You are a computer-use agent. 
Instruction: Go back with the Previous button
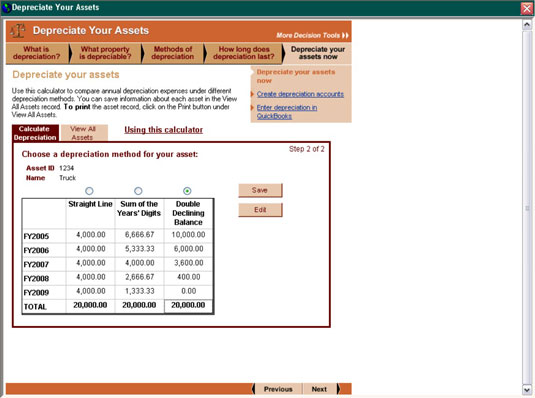(x=278, y=389)
